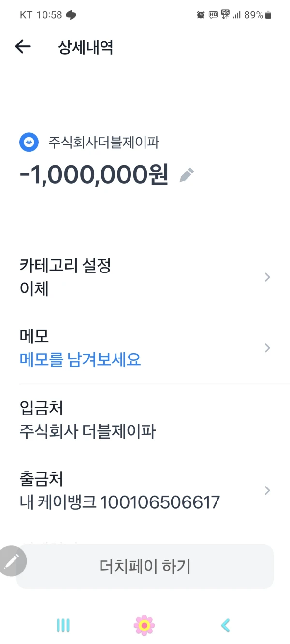Tap the pencil icon beside the amount

tap(187, 174)
